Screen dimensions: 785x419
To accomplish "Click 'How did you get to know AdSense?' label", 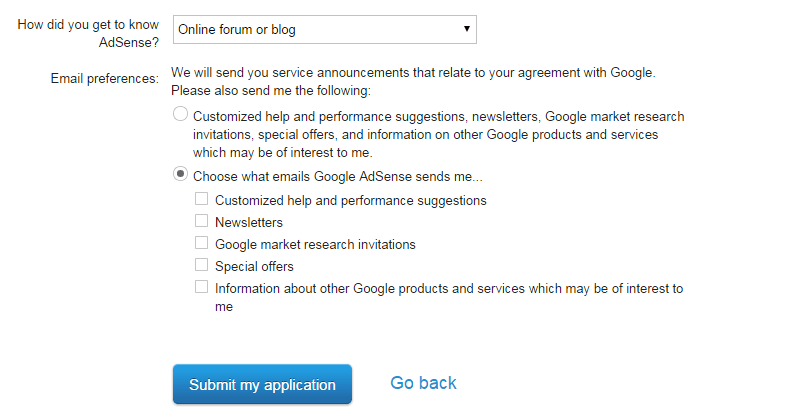I will tap(88, 34).
